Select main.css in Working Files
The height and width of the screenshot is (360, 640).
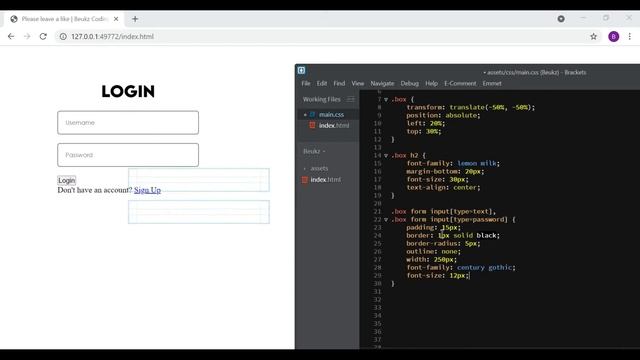pos(331,115)
